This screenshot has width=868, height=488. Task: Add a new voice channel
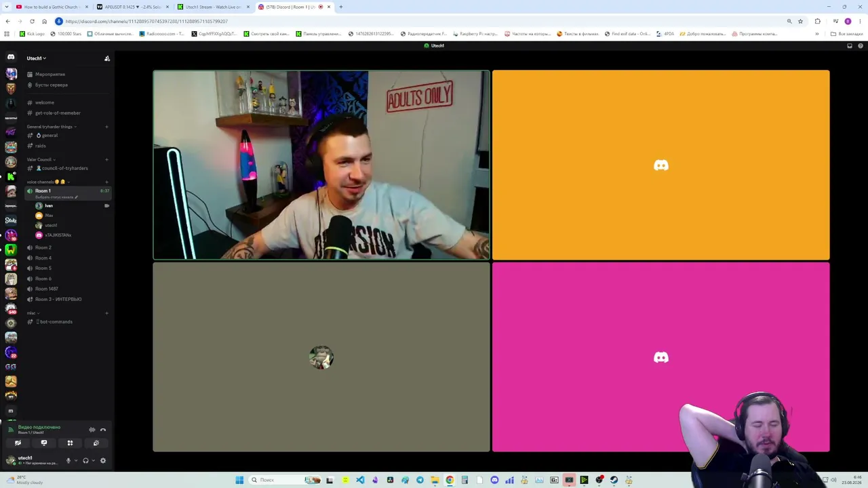point(106,182)
